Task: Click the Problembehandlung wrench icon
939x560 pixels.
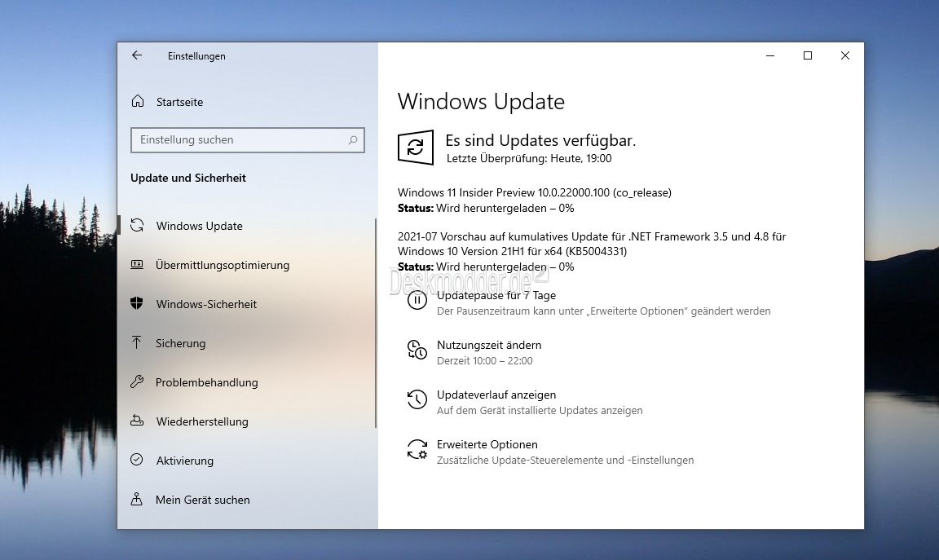Action: [x=137, y=381]
